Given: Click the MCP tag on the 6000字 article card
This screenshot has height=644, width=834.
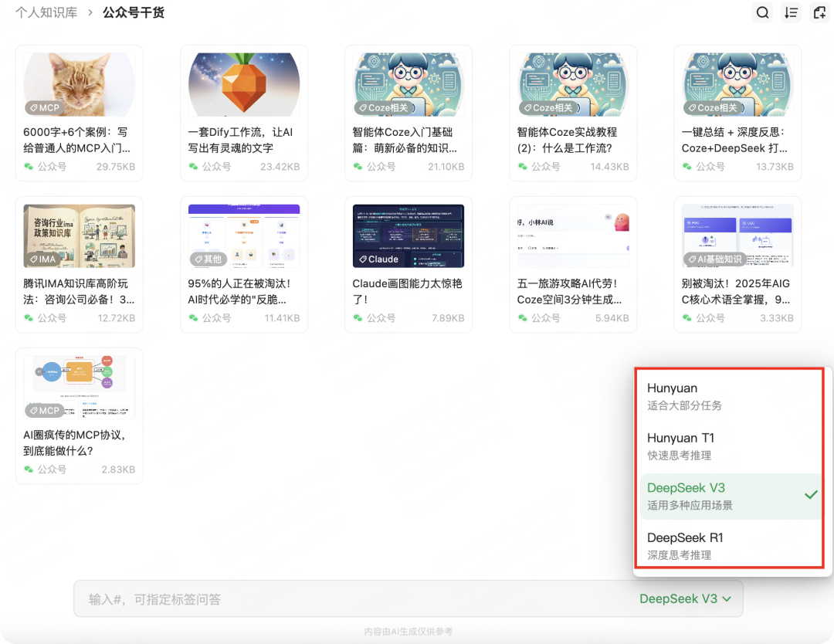Looking at the screenshot, I should (x=45, y=107).
